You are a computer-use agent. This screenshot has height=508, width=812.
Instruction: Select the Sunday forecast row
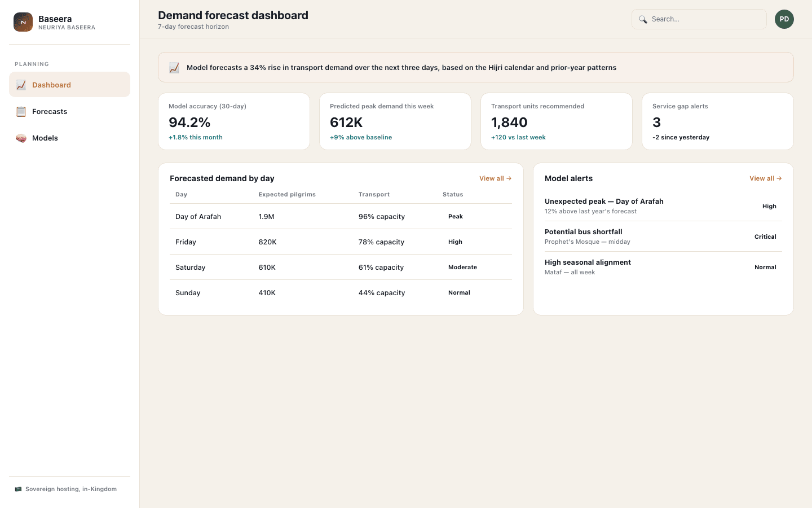341,292
